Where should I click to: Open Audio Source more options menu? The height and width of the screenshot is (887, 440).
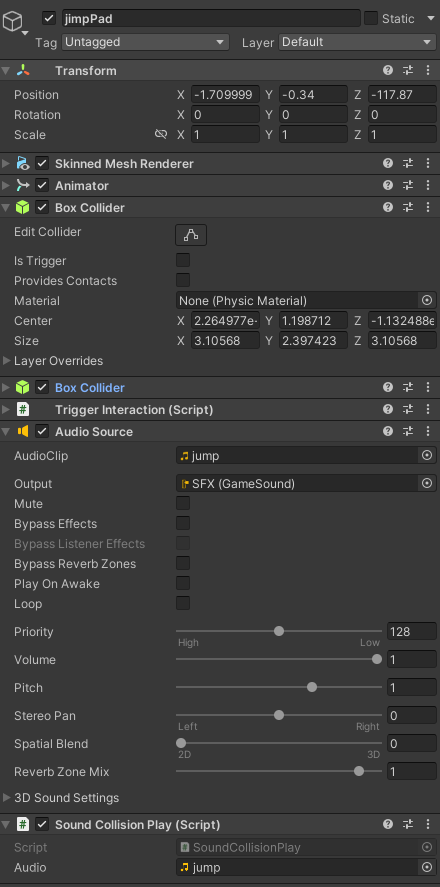pos(428,432)
